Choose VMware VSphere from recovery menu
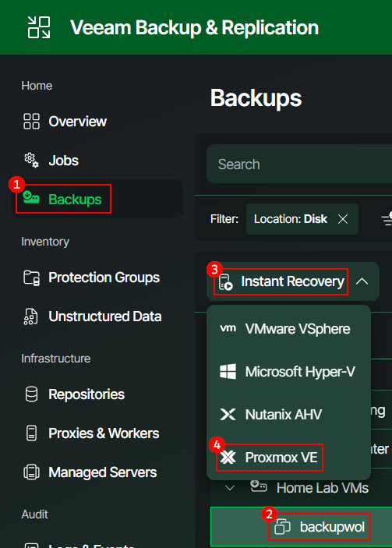This screenshot has height=548, width=392. click(x=288, y=328)
